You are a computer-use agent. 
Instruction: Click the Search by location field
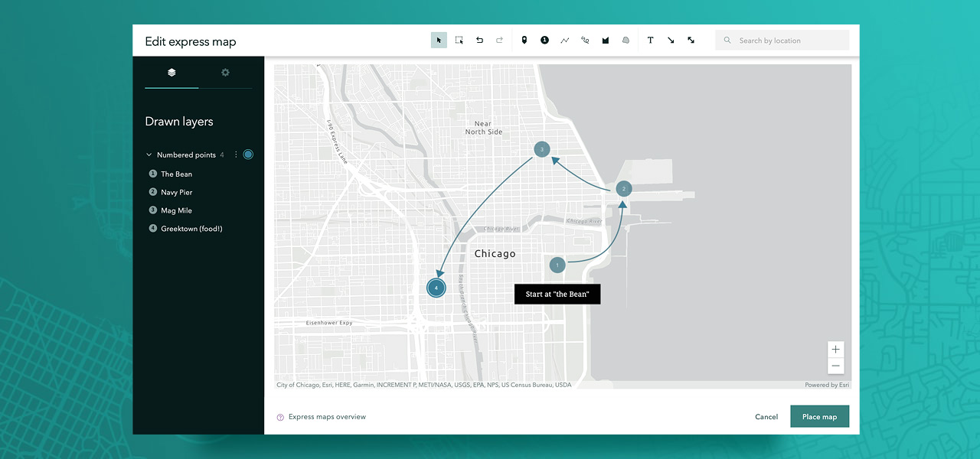point(789,41)
